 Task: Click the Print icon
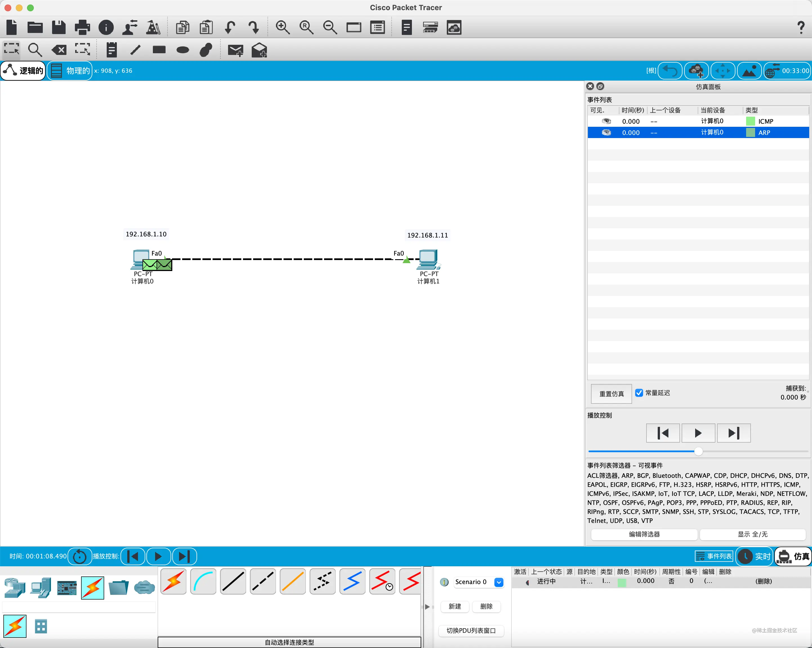pos(82,27)
